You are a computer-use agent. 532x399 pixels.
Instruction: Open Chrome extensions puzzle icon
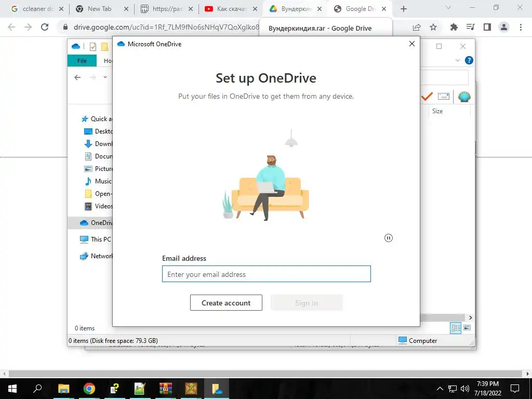coord(454,27)
